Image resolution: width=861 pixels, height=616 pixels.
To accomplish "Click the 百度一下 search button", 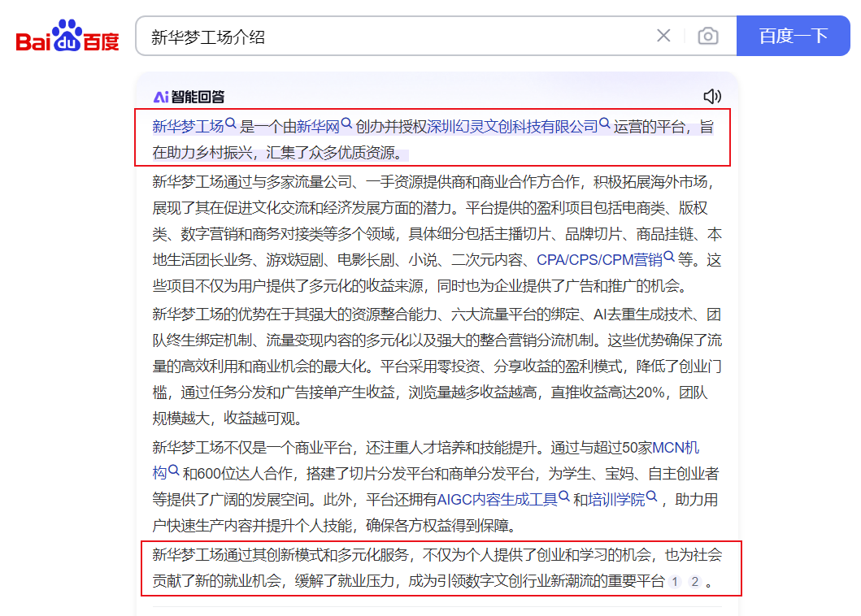I will click(x=793, y=36).
